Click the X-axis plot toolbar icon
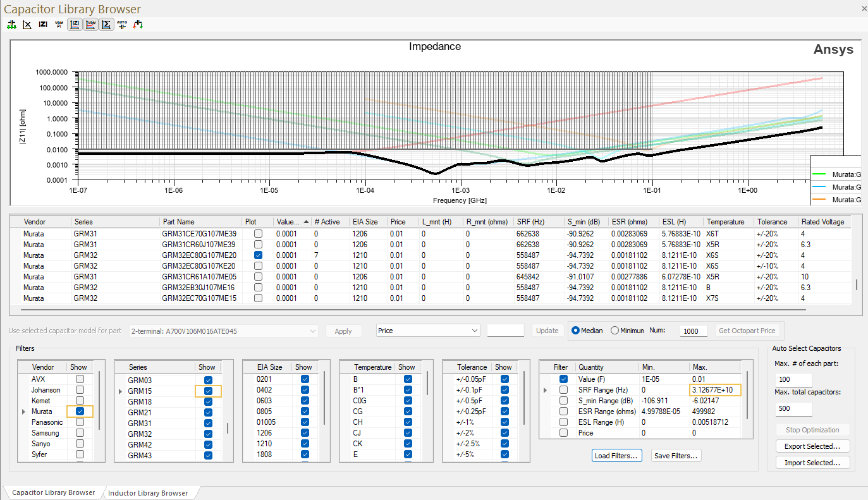 (x=27, y=25)
